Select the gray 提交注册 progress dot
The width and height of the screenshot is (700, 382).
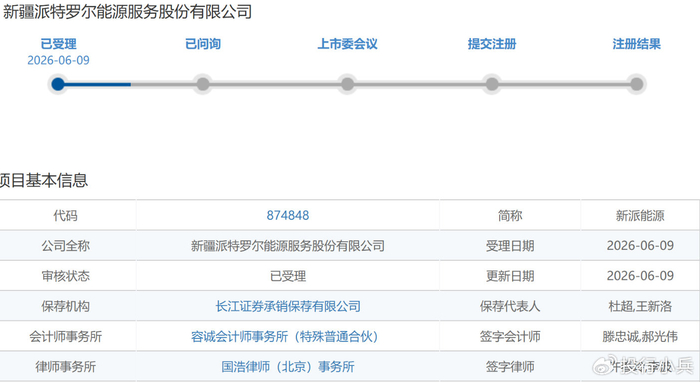coord(492,84)
